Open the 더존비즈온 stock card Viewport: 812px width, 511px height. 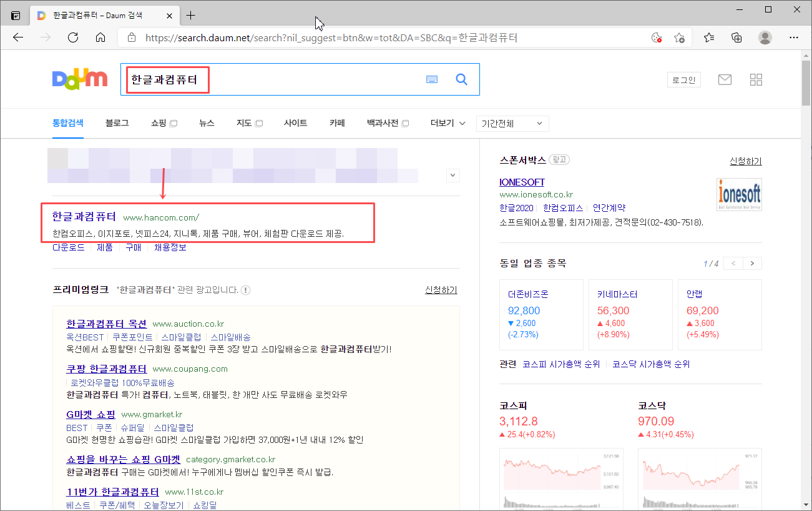tap(541, 314)
